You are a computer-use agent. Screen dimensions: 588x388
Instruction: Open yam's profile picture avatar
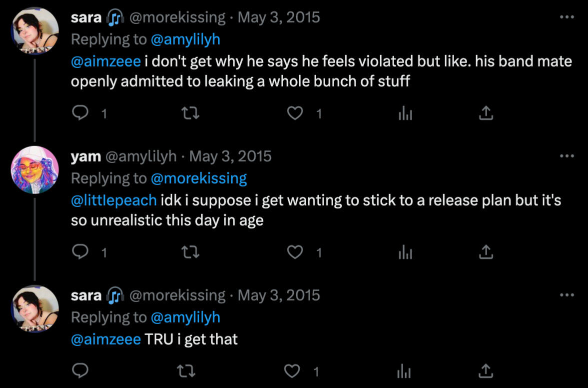click(34, 170)
